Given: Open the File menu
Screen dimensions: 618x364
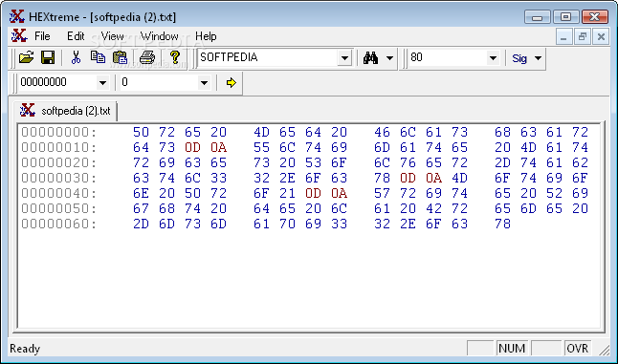Looking at the screenshot, I should [42, 36].
